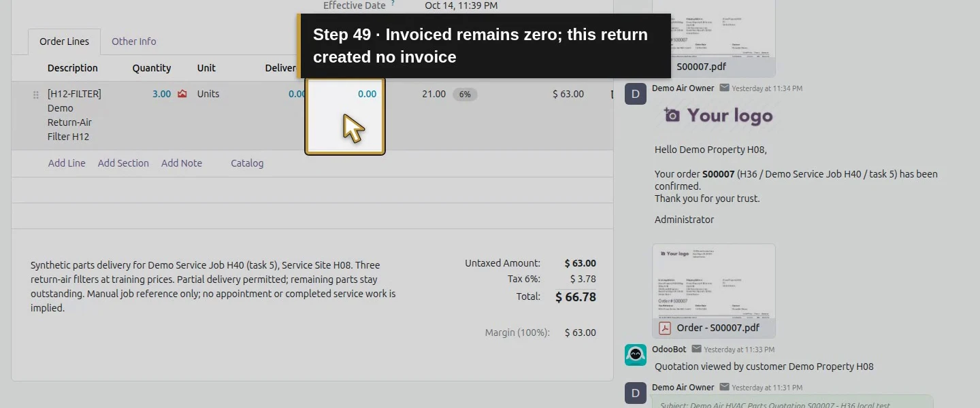Click the timestamp Yesterday at 11:34 PM

point(767,88)
